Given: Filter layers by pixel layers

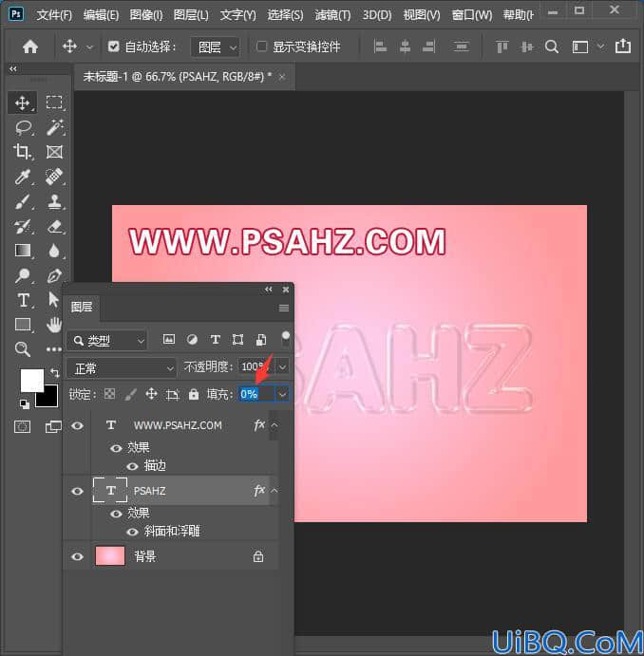Looking at the screenshot, I should click(169, 339).
